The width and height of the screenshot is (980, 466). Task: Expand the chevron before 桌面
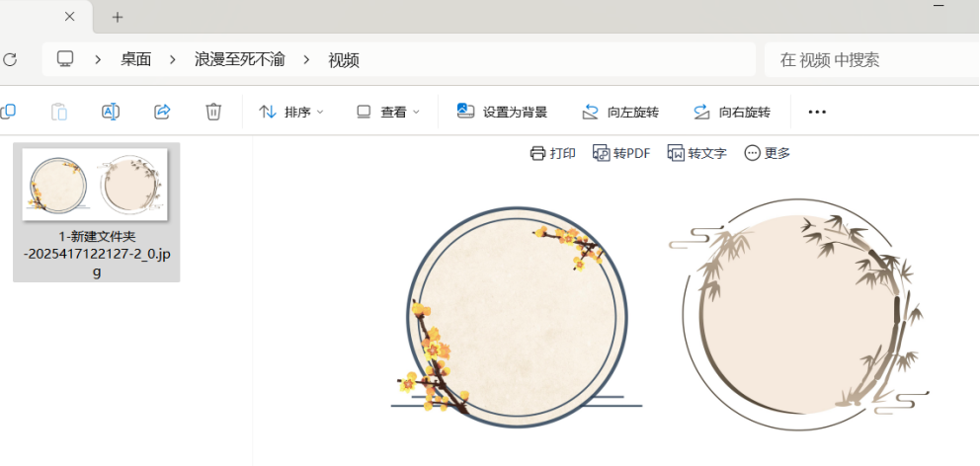[x=98, y=60]
